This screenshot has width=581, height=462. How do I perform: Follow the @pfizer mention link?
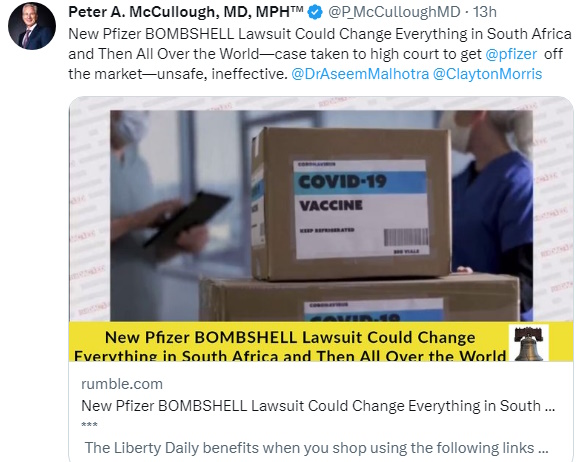(511, 54)
